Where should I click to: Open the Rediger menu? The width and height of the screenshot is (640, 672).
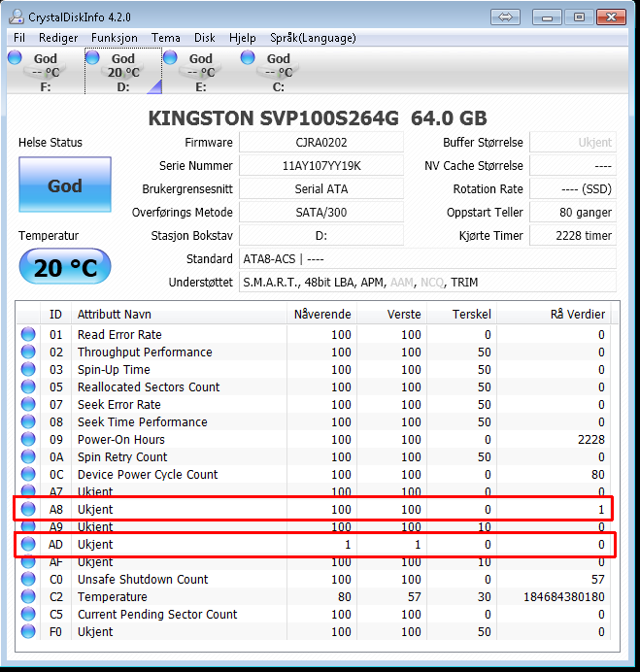(58, 38)
